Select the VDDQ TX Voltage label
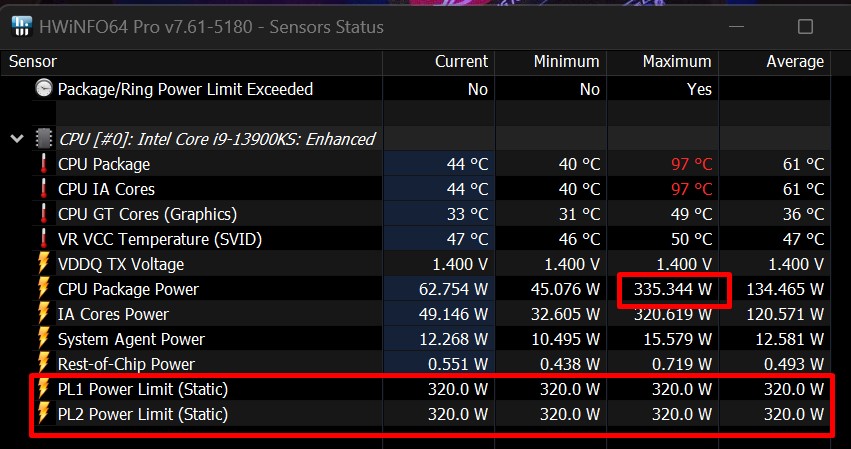The width and height of the screenshot is (851, 449). [120, 264]
